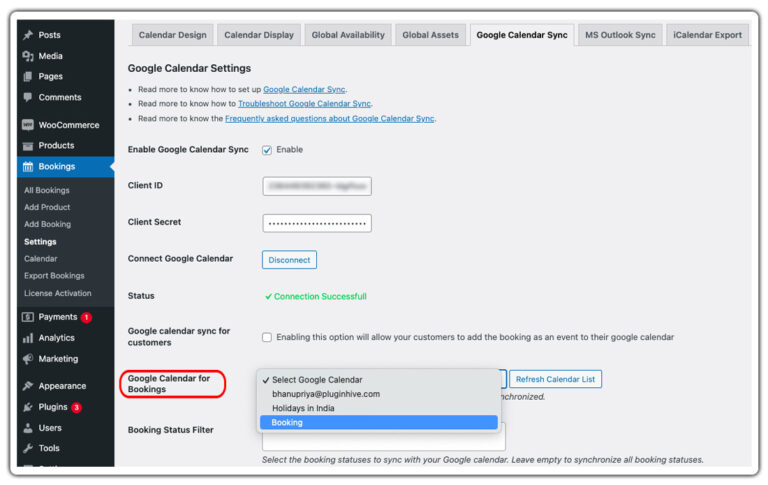Click the Pages icon in sidebar

[28, 76]
